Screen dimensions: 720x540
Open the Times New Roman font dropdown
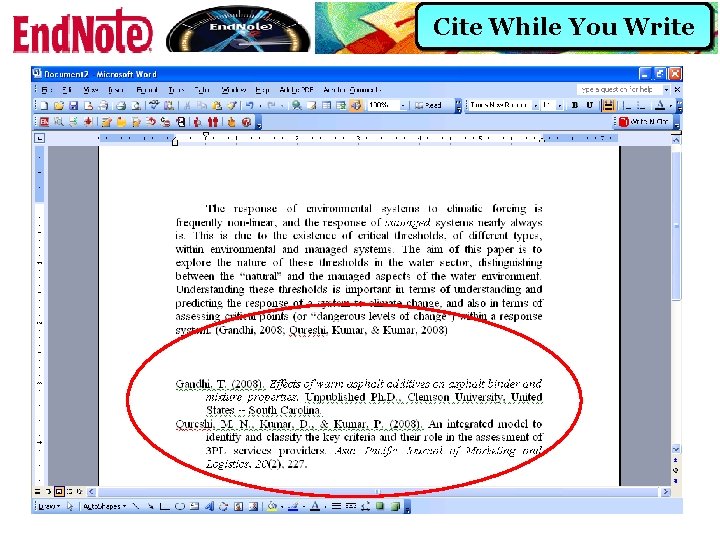click(x=535, y=106)
